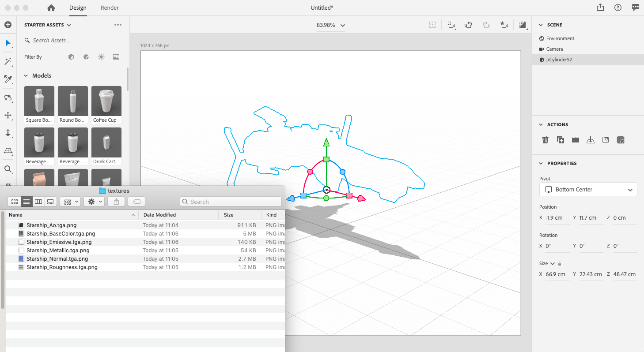Switch to the Render tab
644x352 pixels.
tap(110, 7)
